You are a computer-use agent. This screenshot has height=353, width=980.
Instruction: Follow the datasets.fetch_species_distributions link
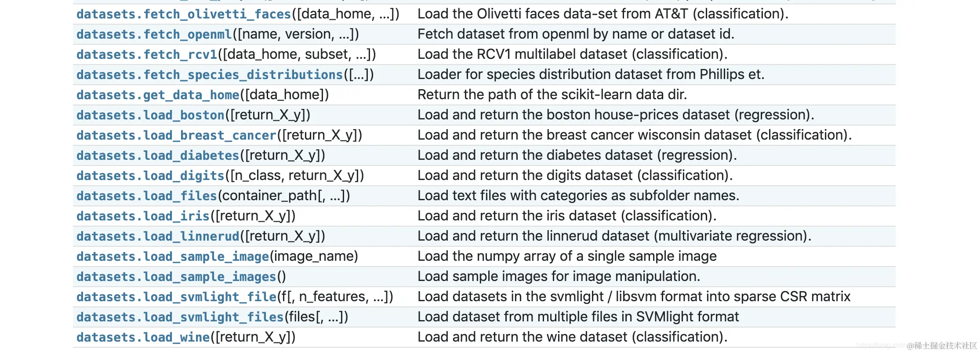click(209, 75)
